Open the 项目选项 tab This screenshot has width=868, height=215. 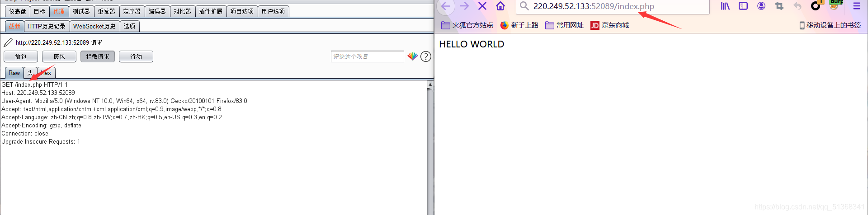point(242,11)
